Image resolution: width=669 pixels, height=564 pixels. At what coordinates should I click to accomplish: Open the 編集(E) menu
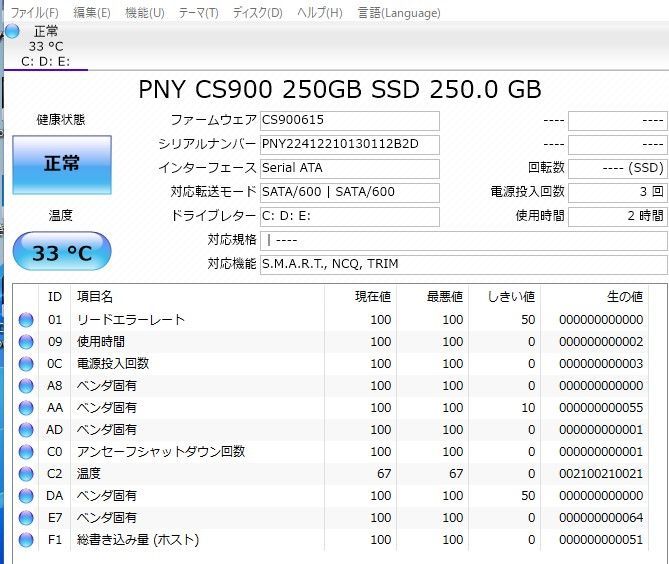point(92,12)
